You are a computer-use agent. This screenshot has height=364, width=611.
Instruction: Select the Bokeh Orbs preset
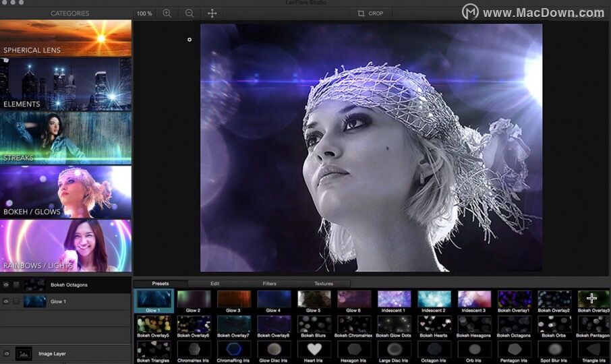pos(554,326)
